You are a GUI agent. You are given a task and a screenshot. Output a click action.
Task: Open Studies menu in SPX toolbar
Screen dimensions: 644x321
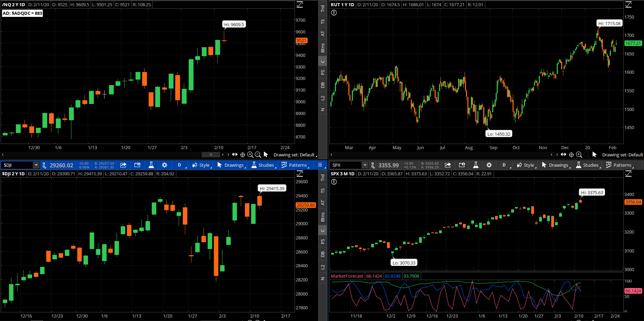coord(588,165)
